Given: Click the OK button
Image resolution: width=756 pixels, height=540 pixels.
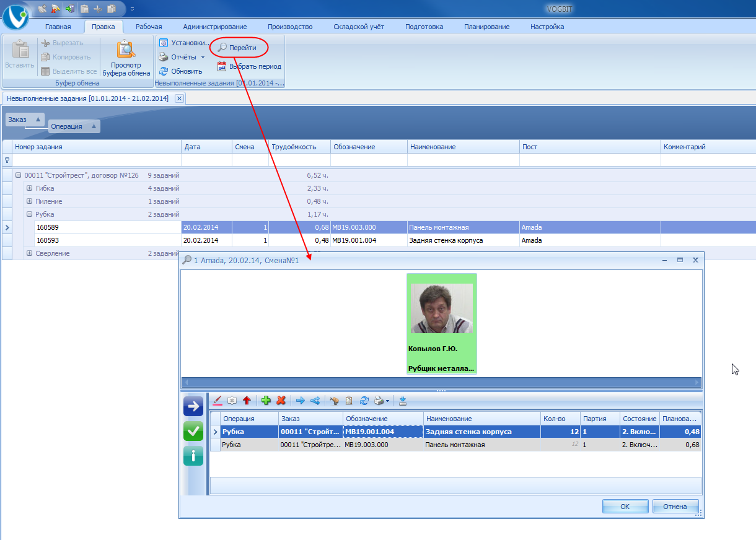Looking at the screenshot, I should point(625,507).
